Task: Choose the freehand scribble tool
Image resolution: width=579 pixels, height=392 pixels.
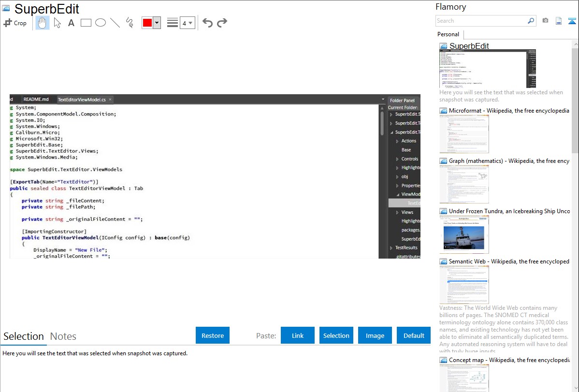Action: click(x=129, y=23)
